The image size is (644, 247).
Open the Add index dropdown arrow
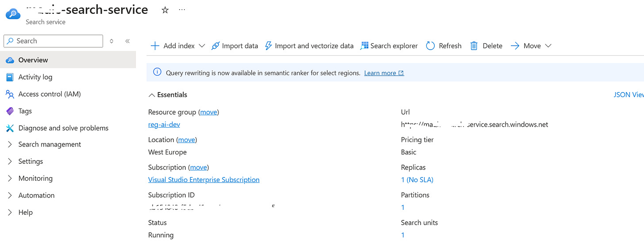pyautogui.click(x=202, y=46)
